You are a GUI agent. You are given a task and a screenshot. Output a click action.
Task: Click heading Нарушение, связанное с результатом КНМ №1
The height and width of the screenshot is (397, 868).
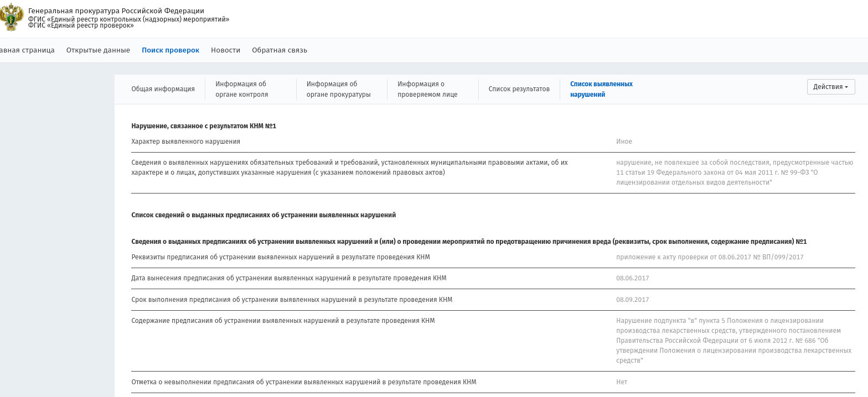click(204, 126)
